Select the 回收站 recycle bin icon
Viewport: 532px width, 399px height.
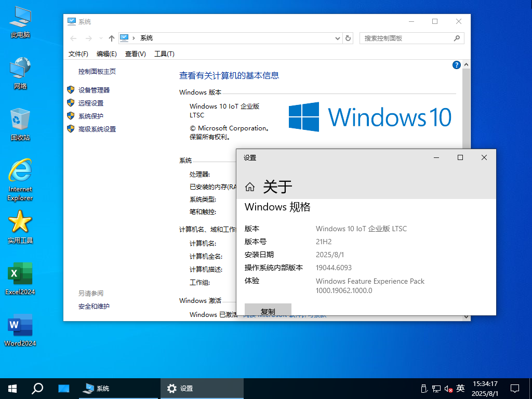[x=20, y=124]
